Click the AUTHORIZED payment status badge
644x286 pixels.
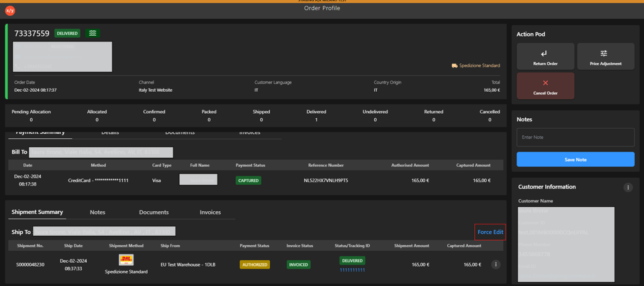point(255,265)
